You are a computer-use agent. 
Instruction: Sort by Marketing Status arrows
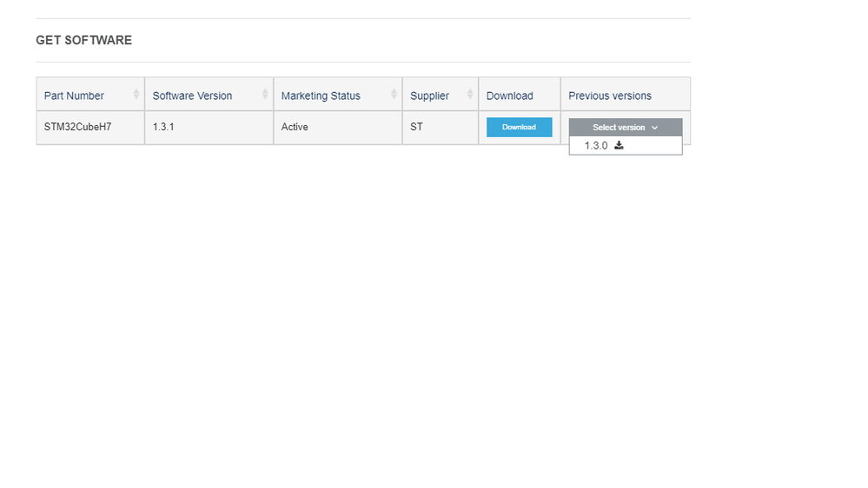[394, 94]
